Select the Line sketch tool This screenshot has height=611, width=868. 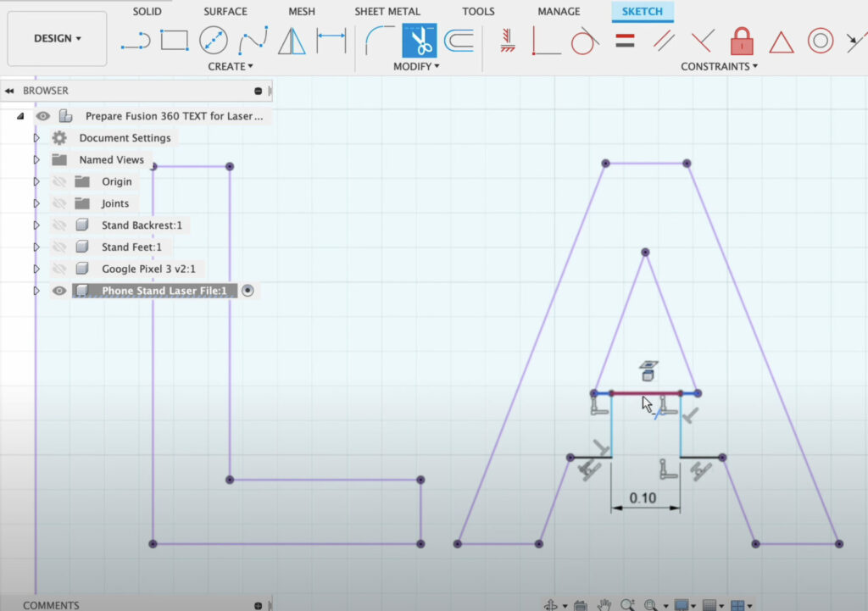click(x=136, y=40)
